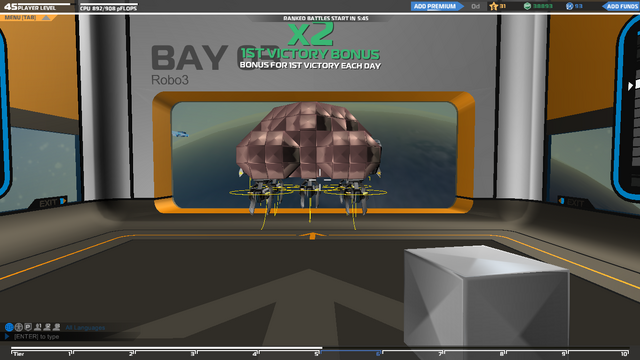Click the gold star points icon
Image resolution: width=640 pixels, height=360 pixels.
[x=493, y=6]
